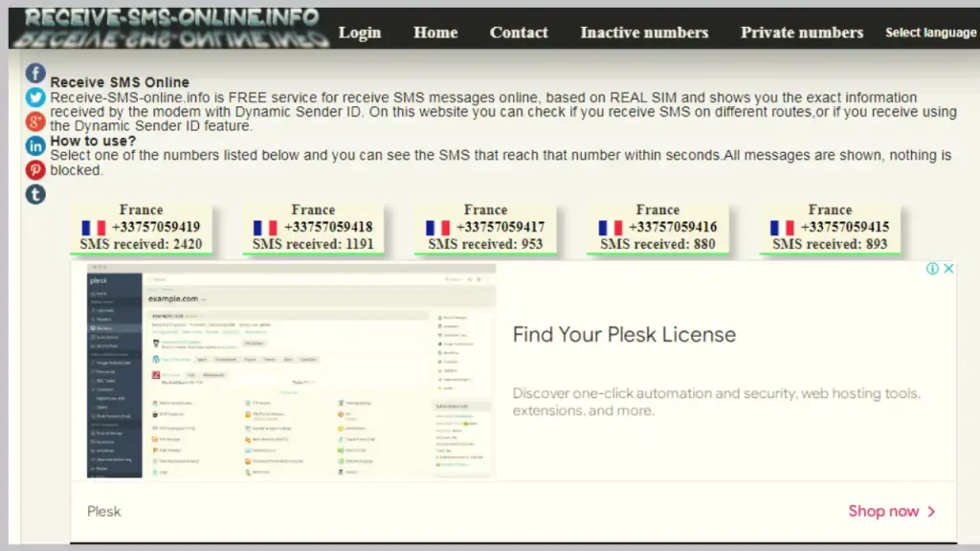Pin the page using Pinterest icon
The height and width of the screenshot is (551, 980).
point(35,170)
